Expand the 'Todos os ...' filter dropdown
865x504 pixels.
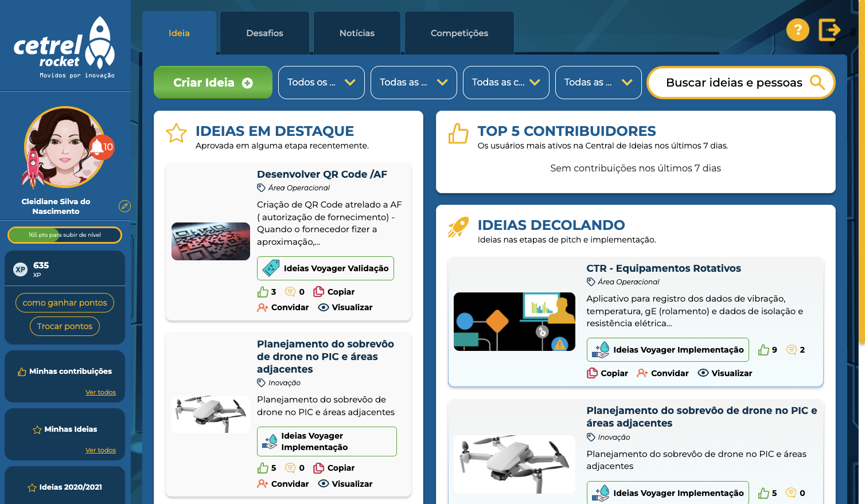point(321,83)
